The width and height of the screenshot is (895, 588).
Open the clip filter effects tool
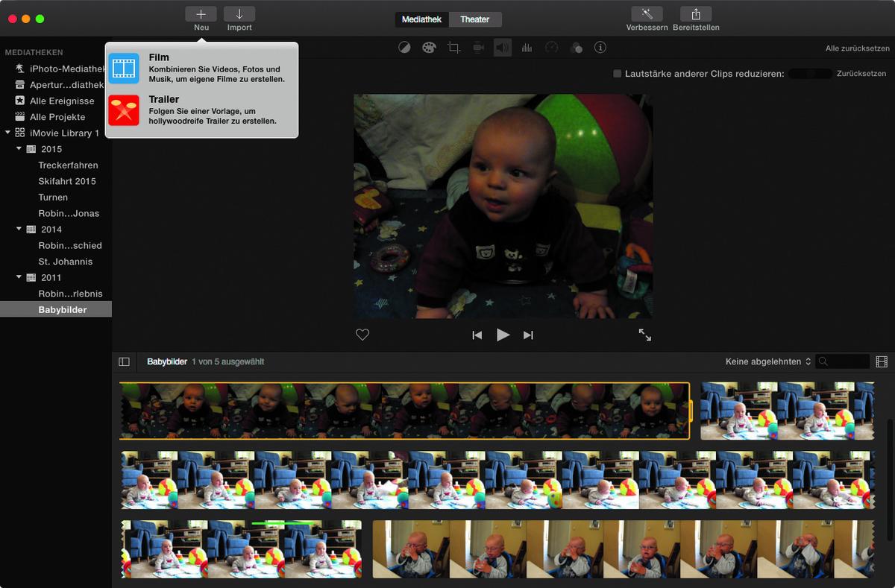[x=576, y=48]
